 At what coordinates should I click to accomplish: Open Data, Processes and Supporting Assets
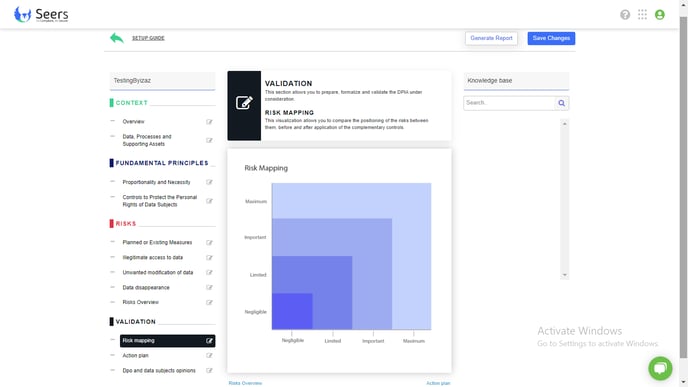(x=147, y=140)
